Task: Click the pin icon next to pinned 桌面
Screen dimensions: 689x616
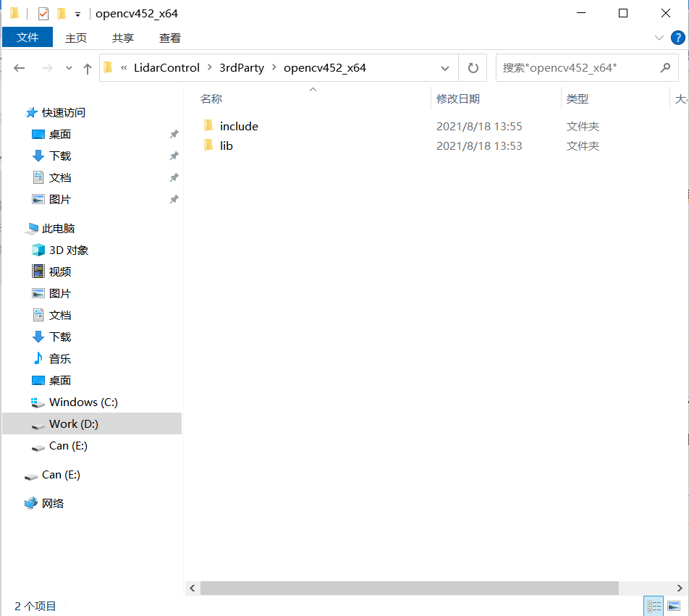Action: (174, 134)
